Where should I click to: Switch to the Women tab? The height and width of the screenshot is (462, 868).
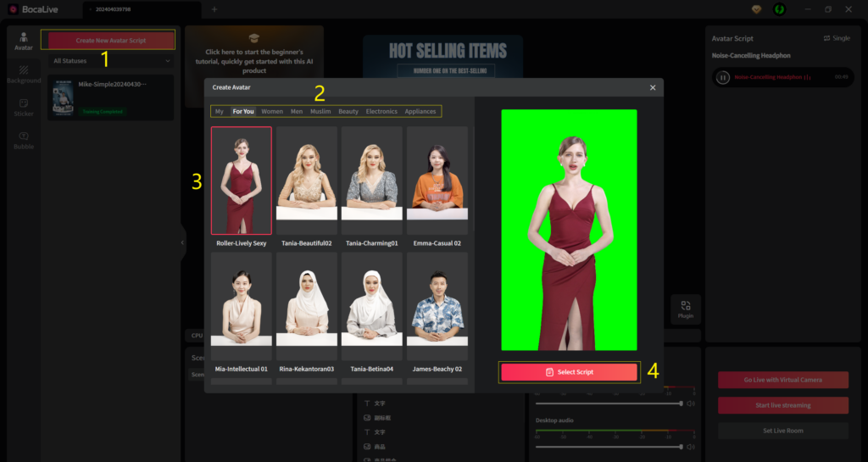272,111
